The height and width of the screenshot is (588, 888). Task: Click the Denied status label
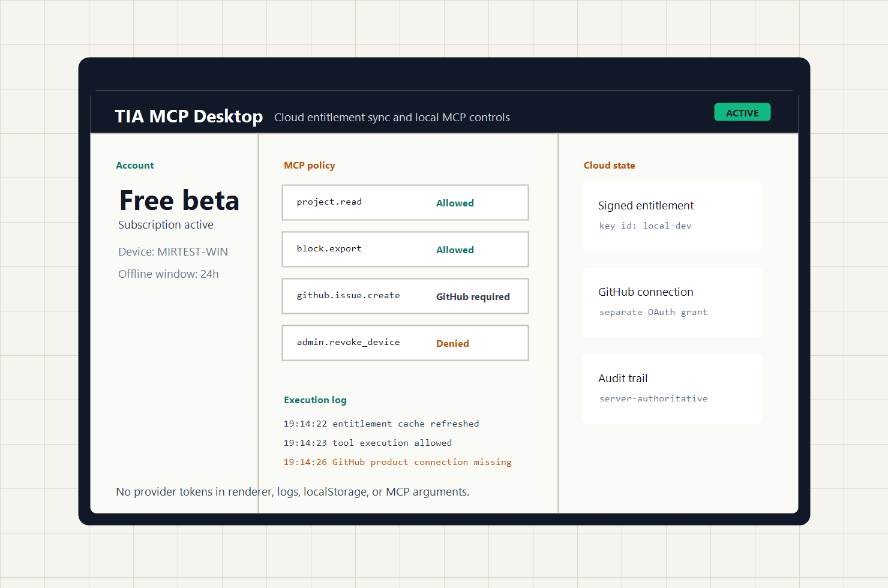pos(452,344)
